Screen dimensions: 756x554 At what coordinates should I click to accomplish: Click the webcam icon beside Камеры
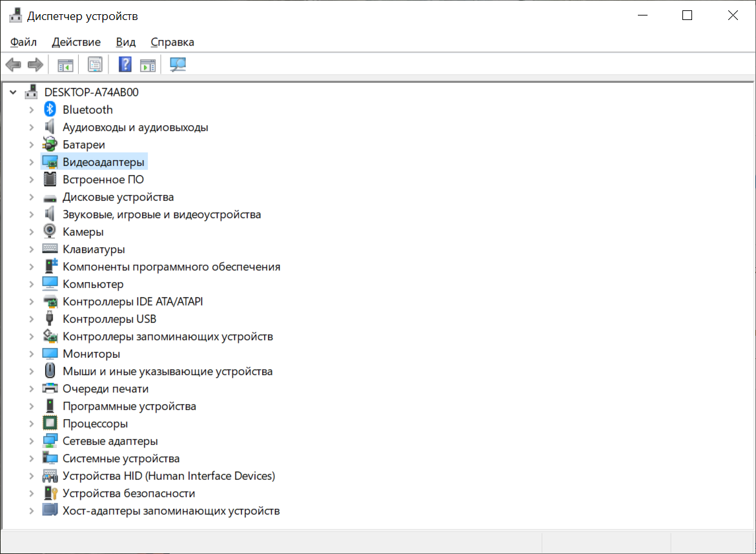[50, 231]
